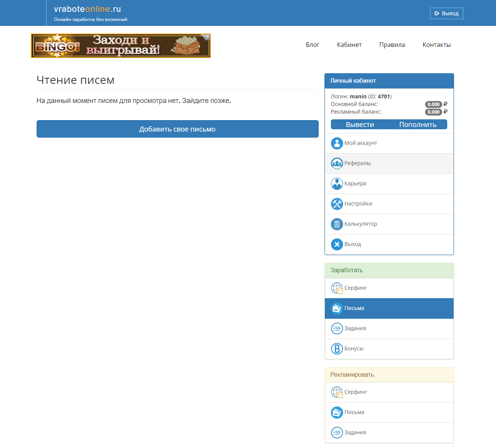The image size is (496, 448).
Task: Click the Пополнить button
Action: click(x=418, y=124)
